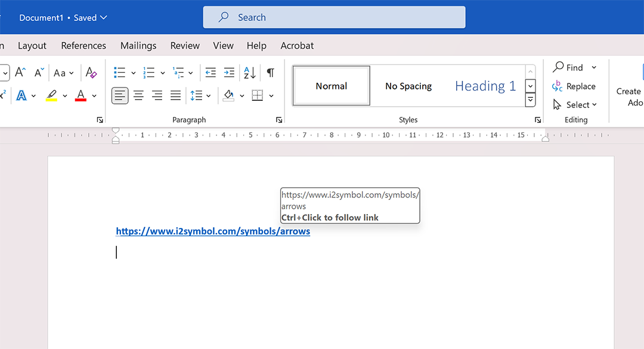Expand the shading color dropdown arrow

click(242, 96)
